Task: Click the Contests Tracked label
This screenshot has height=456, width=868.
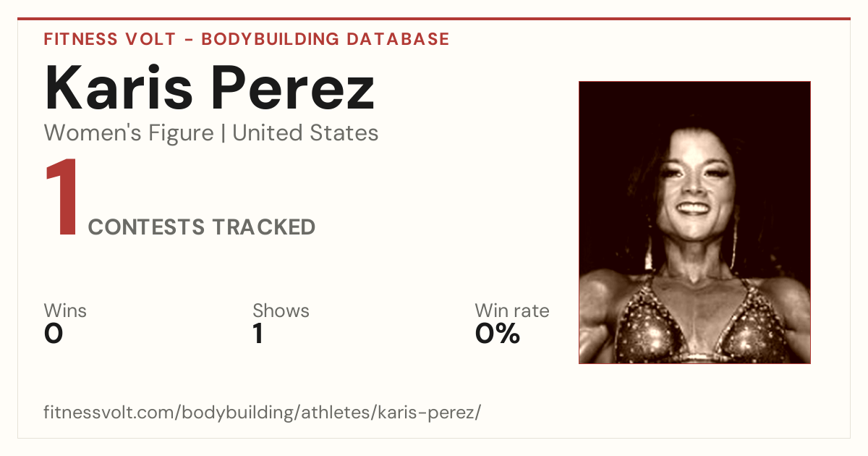Action: coord(202,227)
